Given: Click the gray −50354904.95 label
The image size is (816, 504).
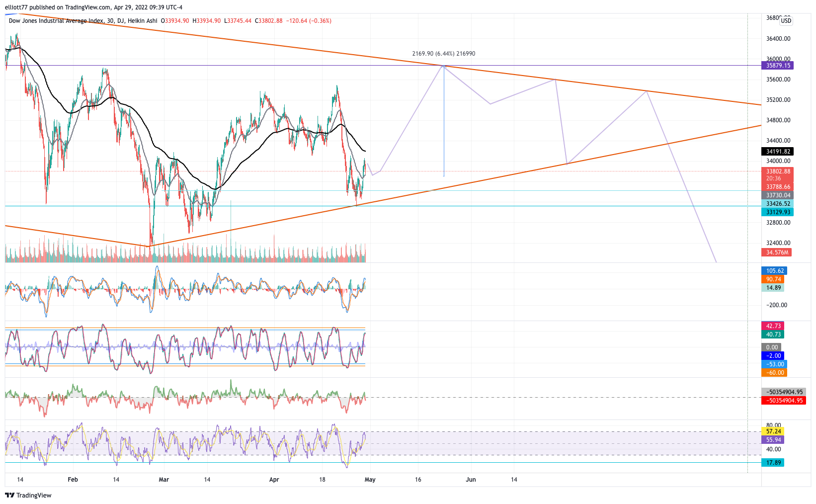Looking at the screenshot, I should click(x=784, y=392).
